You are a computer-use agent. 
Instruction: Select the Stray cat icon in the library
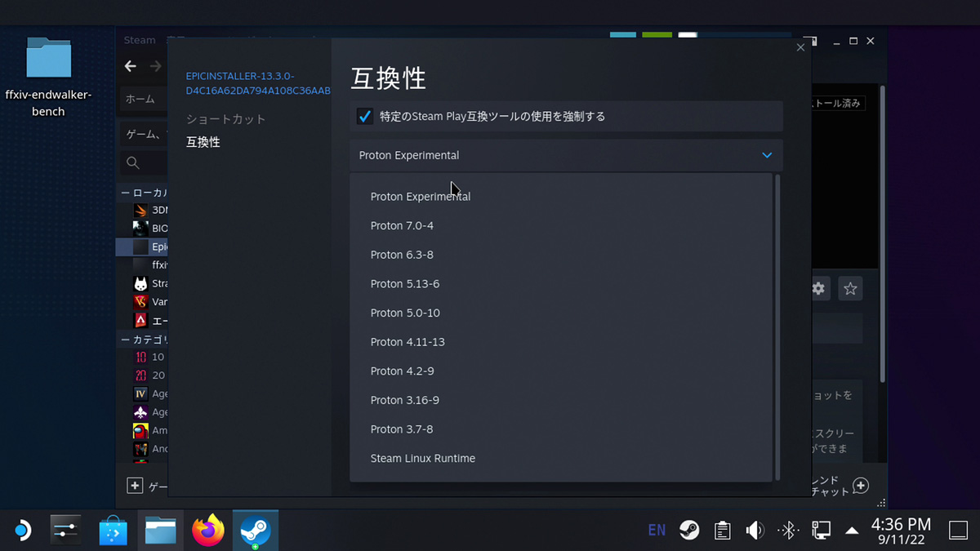point(140,283)
